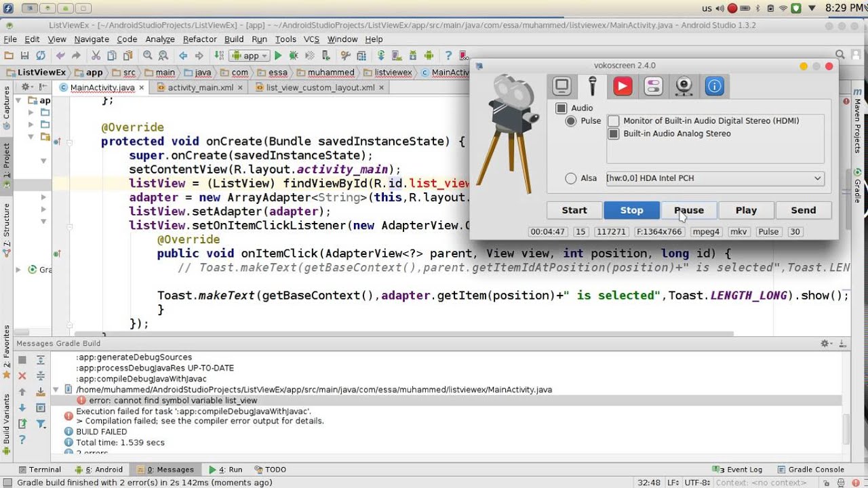Screen dimensions: 868x488
Task: Click the Cut scissors icon
Action: (96, 56)
